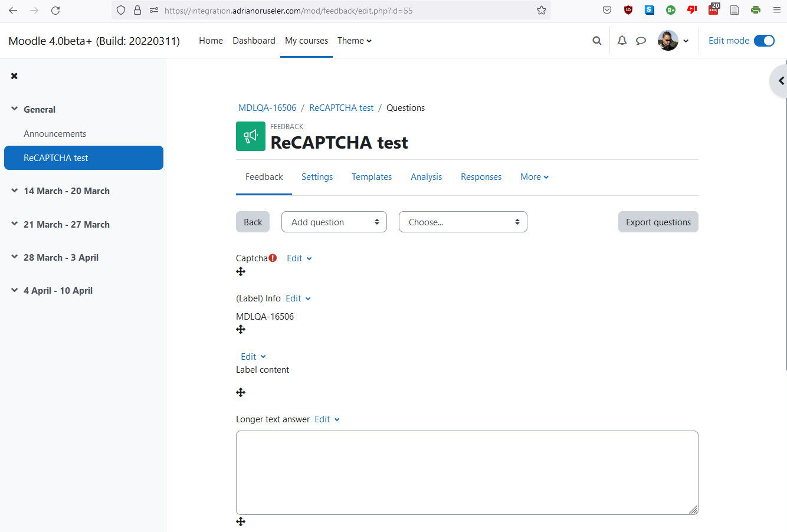Open the Edit menu for (Label) Info

pyautogui.click(x=298, y=298)
